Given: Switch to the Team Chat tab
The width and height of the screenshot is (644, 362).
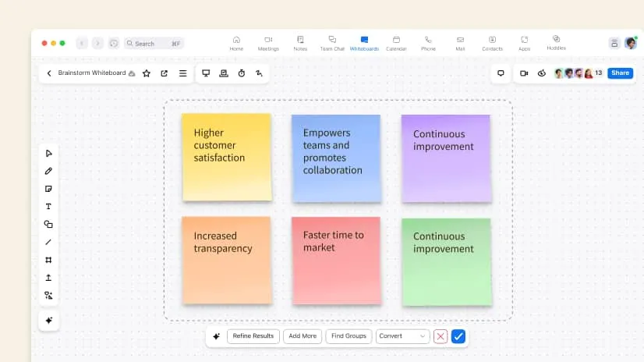Looking at the screenshot, I should pos(332,43).
